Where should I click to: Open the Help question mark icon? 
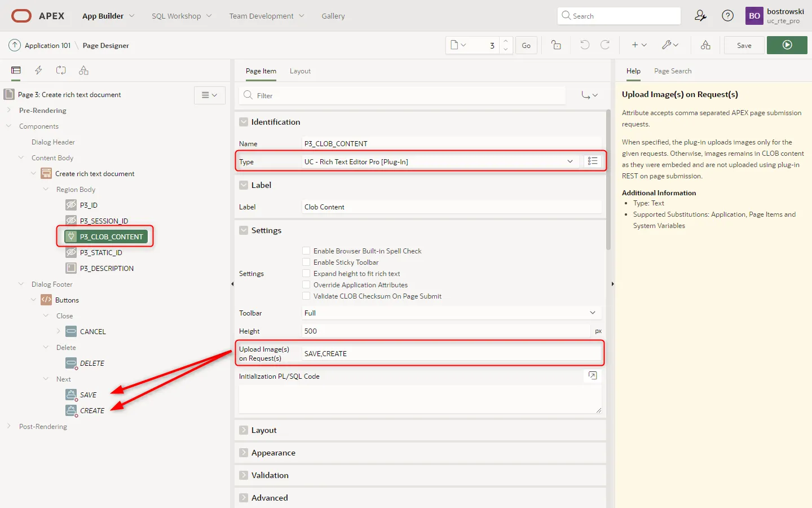click(x=728, y=16)
